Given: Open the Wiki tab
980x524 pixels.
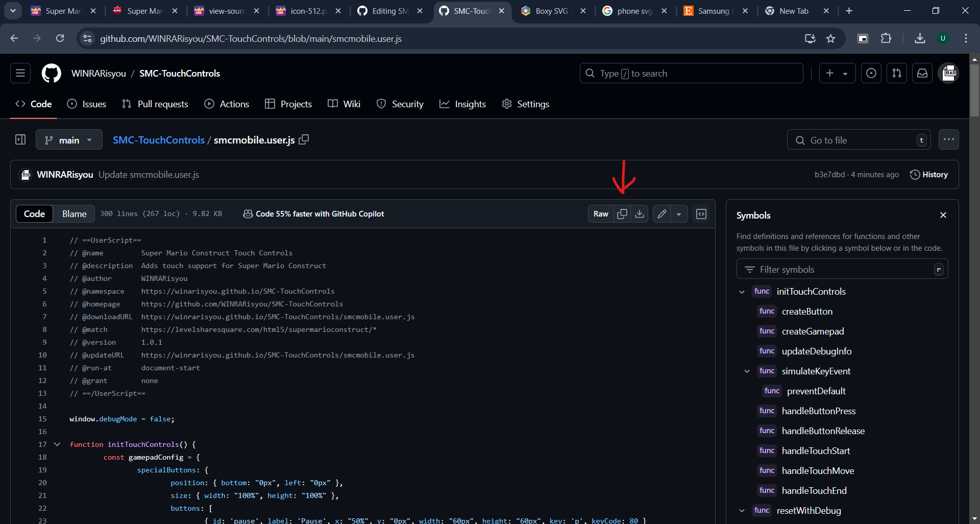Looking at the screenshot, I should tap(344, 104).
